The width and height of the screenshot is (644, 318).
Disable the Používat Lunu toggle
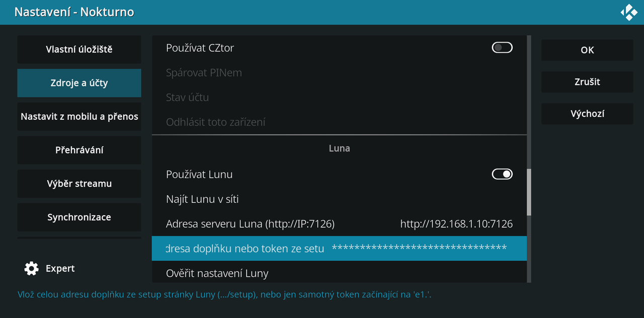[502, 174]
